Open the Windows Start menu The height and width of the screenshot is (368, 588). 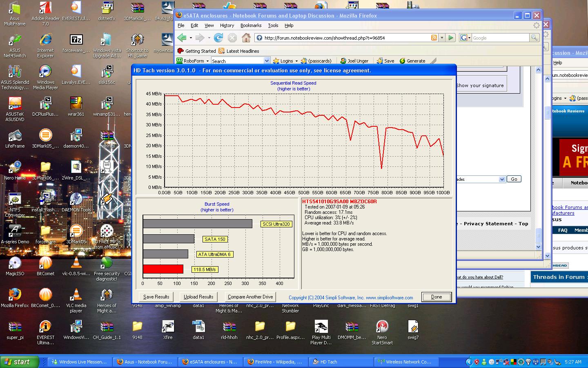20,362
